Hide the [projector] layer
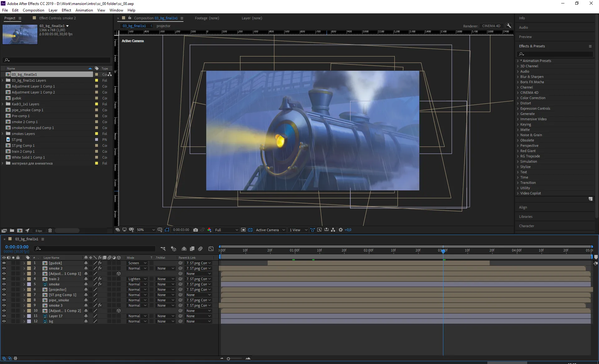Image resolution: width=599 pixels, height=364 pixels. 4,290
